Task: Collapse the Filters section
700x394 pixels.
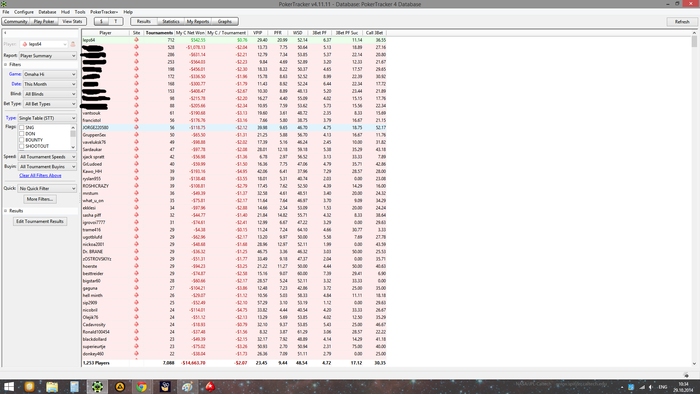Action: pyautogui.click(x=6, y=64)
